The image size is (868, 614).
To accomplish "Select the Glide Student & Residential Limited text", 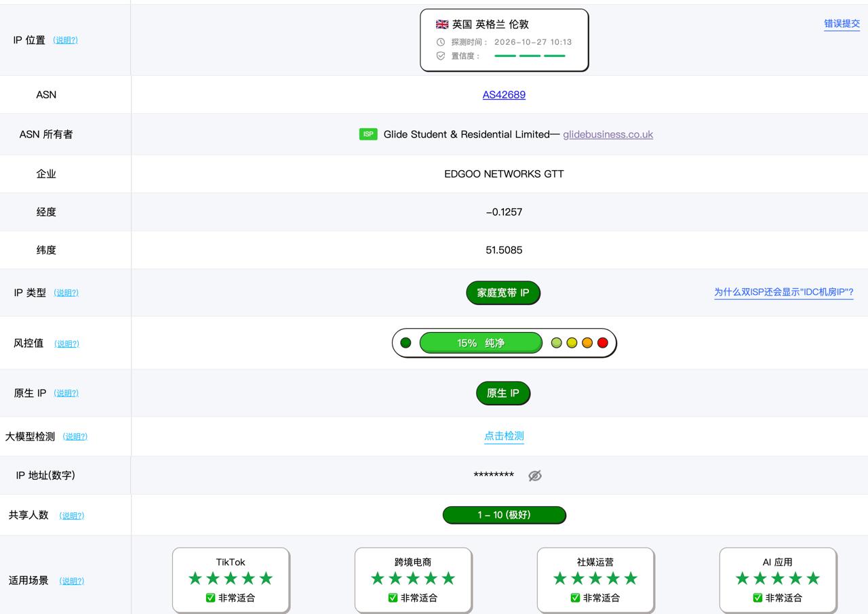I will [x=467, y=134].
